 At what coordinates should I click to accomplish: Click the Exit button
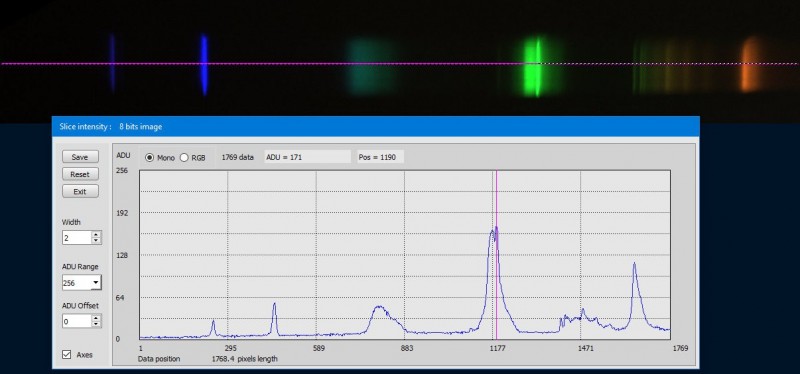click(80, 191)
